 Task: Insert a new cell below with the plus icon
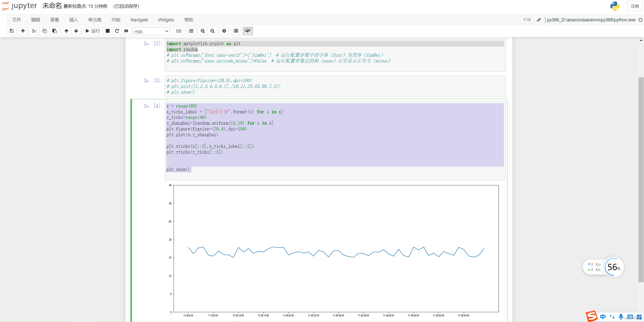click(x=23, y=31)
